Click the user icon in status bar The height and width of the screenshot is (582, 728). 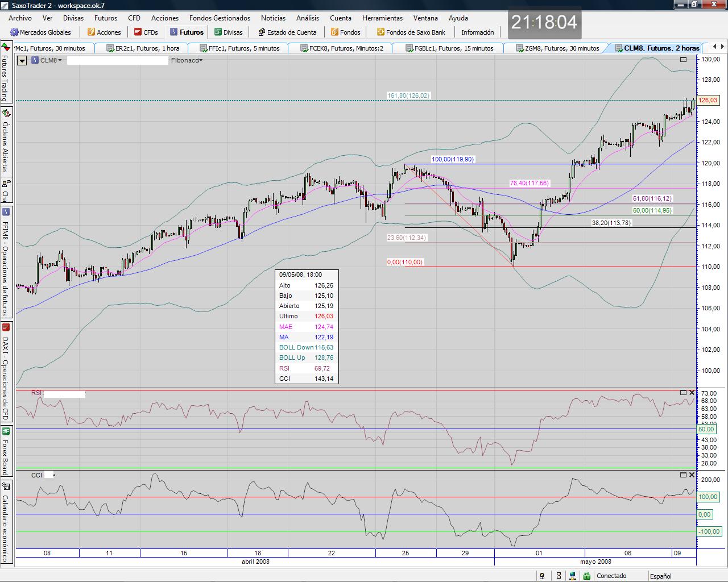(543, 576)
